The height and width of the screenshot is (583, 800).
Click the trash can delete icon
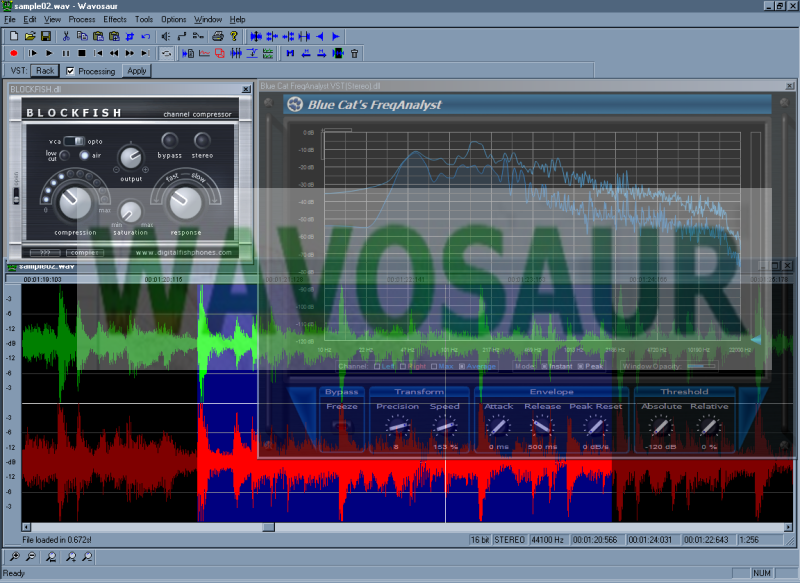(x=355, y=53)
